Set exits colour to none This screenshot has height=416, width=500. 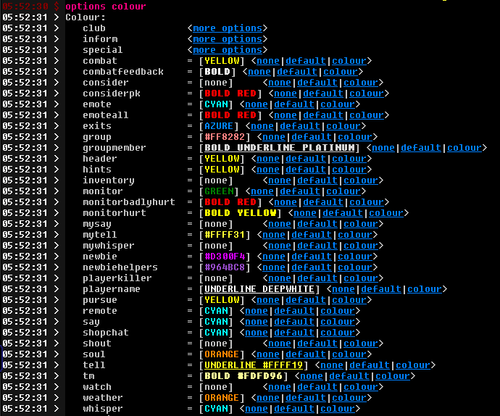262,126
